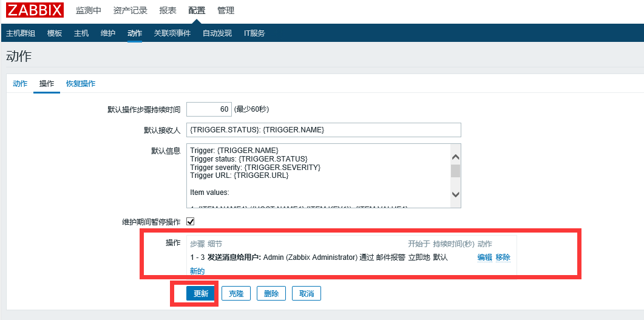Click the Trigger severity line in message
This screenshot has height=320, width=644.
pyautogui.click(x=255, y=167)
